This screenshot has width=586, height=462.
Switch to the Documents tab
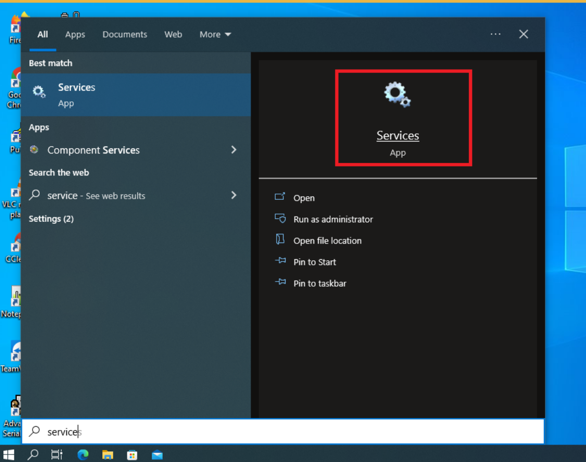click(125, 34)
